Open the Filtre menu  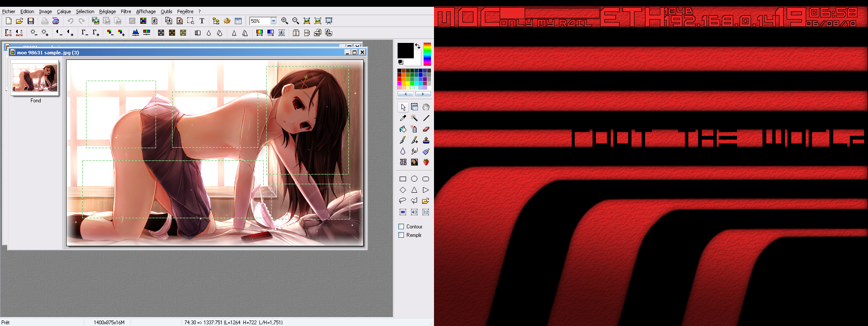(x=126, y=11)
